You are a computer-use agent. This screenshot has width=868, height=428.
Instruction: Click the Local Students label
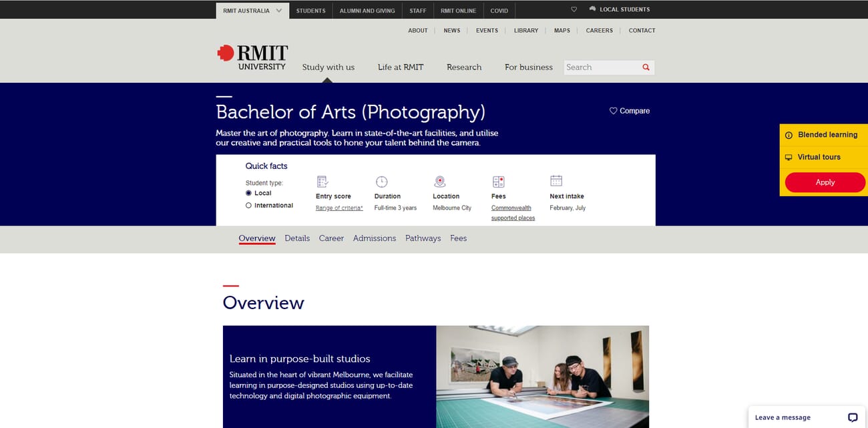coord(625,10)
